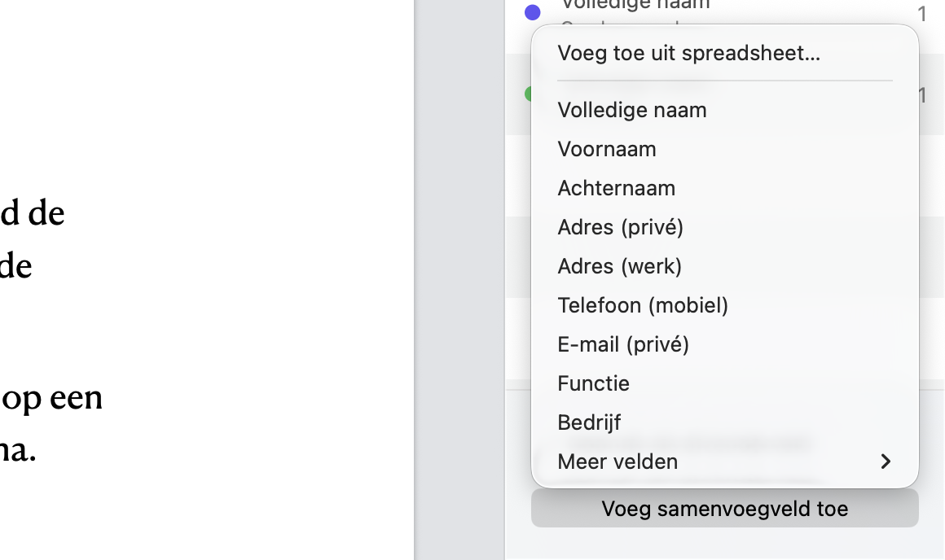Click the green dot in the field list

528,94
